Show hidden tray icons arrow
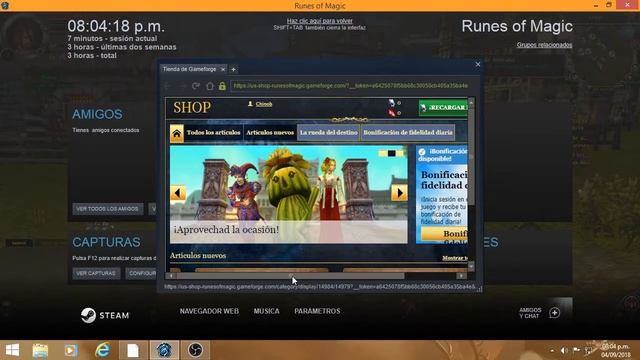This screenshot has width=640, height=360. (552, 350)
